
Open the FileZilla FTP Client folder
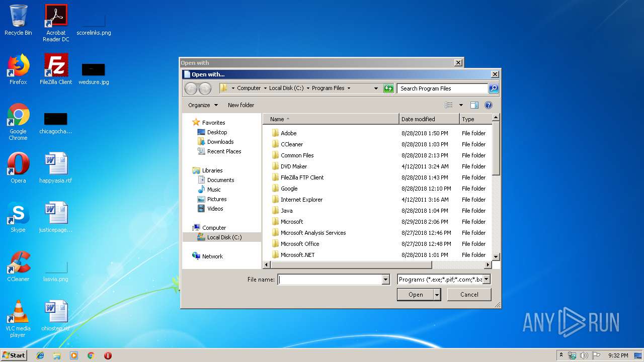click(x=302, y=177)
